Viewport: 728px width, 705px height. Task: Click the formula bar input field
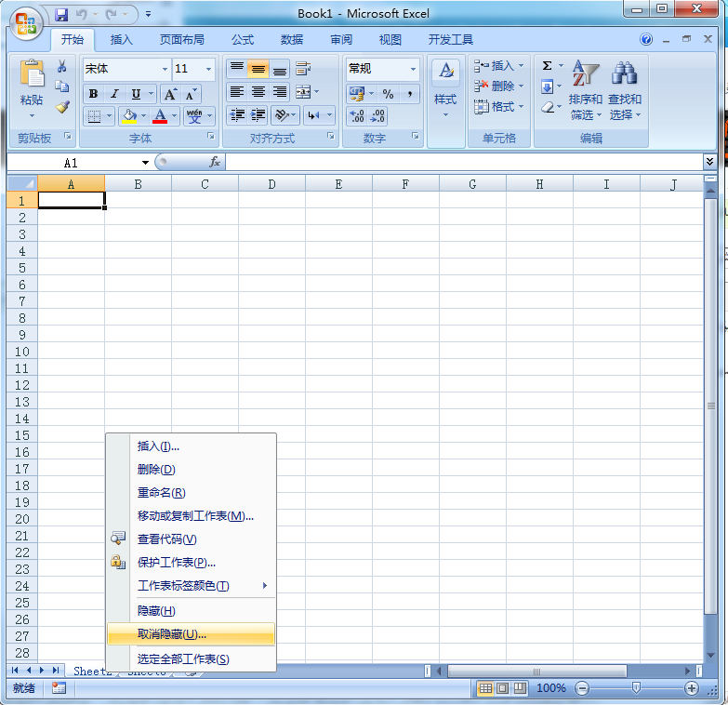coord(464,162)
